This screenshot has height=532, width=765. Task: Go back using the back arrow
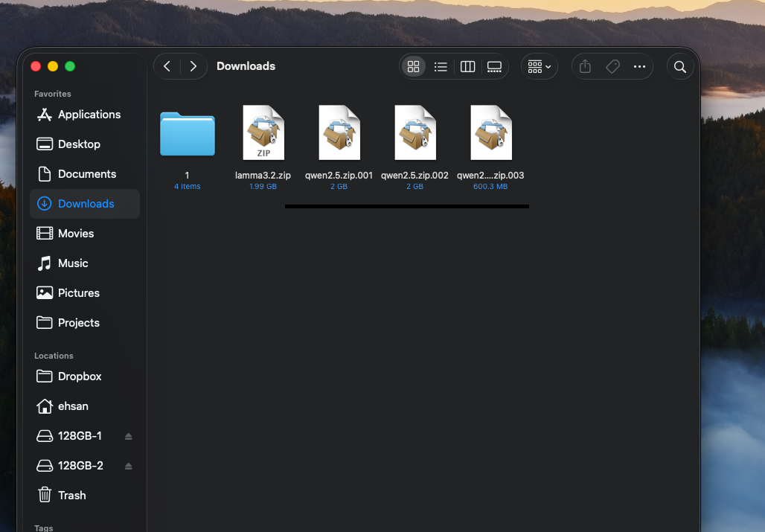tap(167, 66)
